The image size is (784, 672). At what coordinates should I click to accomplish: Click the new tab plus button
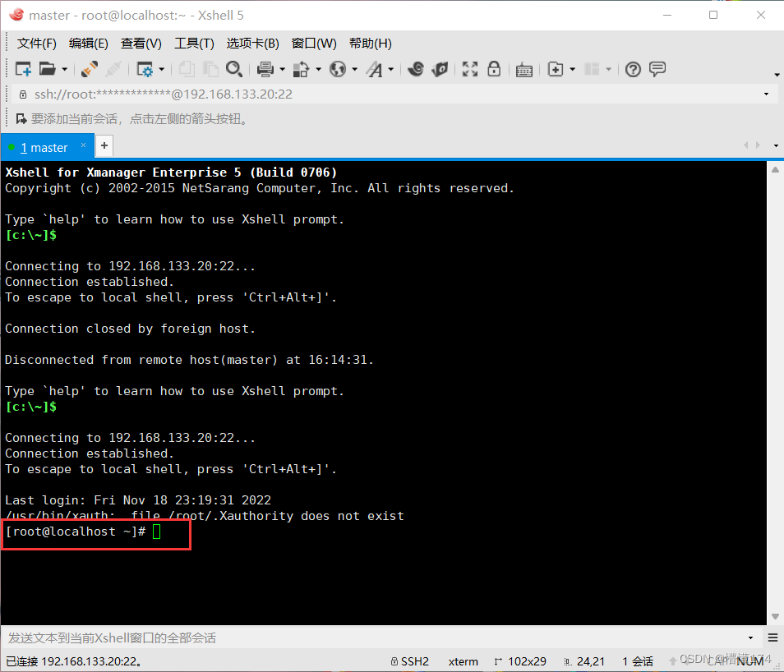(x=104, y=145)
